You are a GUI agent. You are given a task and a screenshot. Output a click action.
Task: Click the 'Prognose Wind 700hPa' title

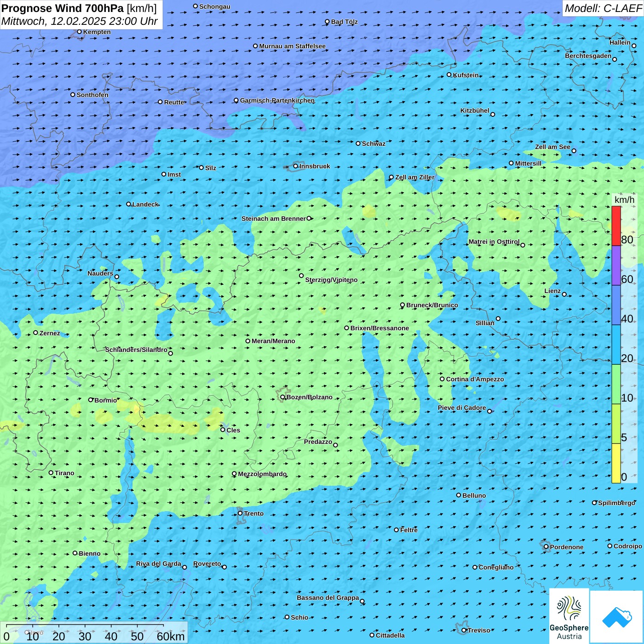[x=63, y=8]
